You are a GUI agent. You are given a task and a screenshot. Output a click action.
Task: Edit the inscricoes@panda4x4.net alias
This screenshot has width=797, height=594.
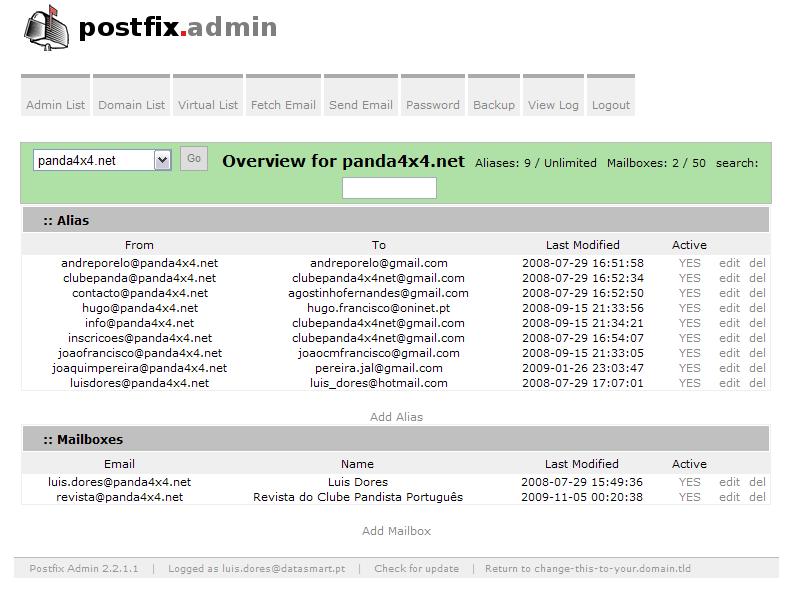(729, 338)
